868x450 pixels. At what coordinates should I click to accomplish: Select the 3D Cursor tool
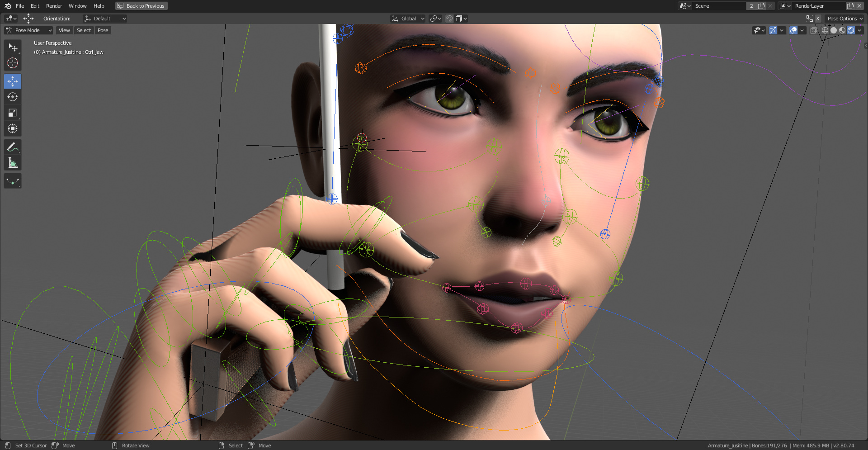[13, 63]
